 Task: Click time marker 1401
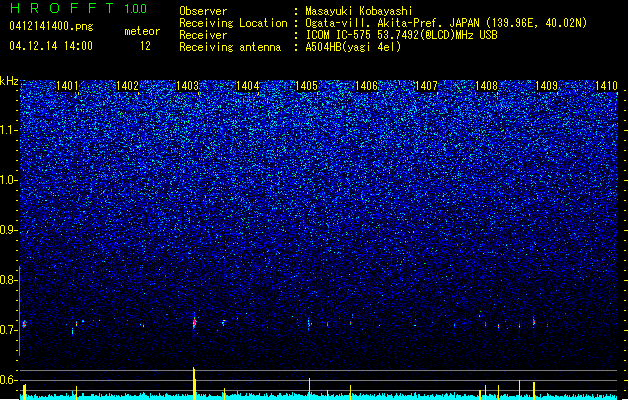coord(67,86)
